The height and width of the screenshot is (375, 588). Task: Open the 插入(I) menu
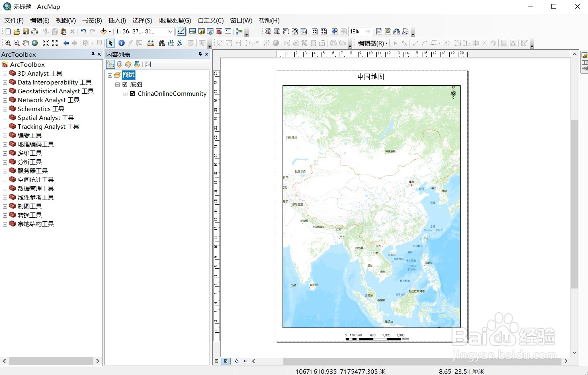tap(117, 21)
